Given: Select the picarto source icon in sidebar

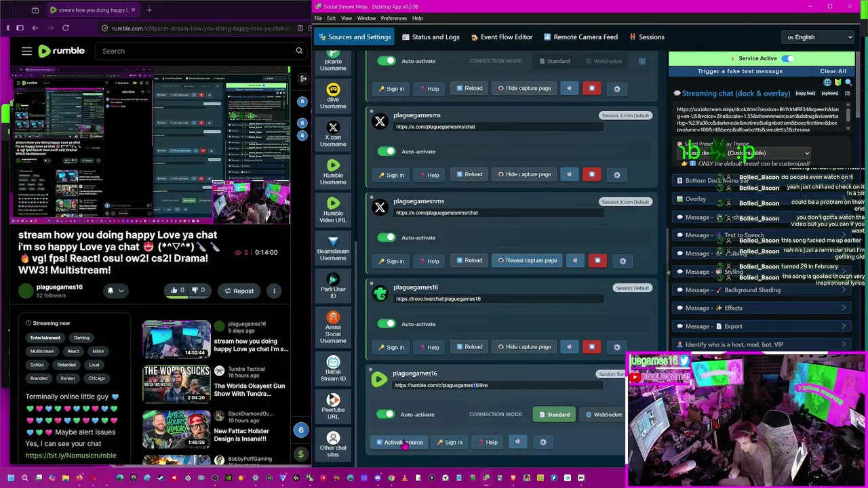Looking at the screenshot, I should [333, 61].
